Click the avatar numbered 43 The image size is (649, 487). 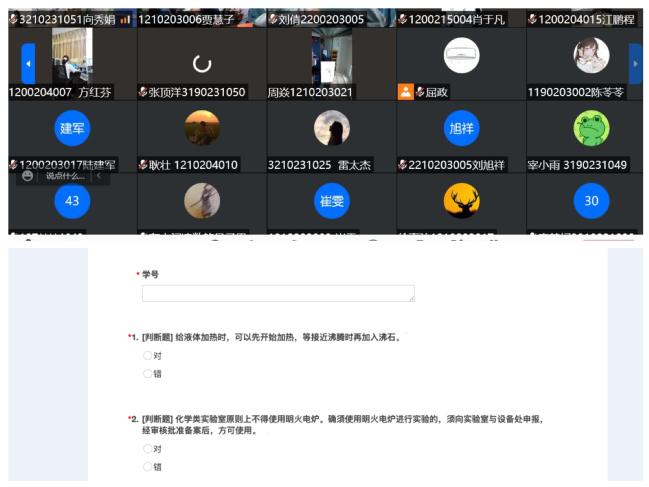(72, 201)
